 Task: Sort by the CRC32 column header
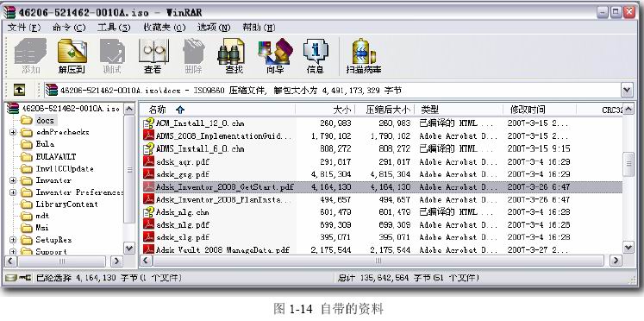pos(600,110)
